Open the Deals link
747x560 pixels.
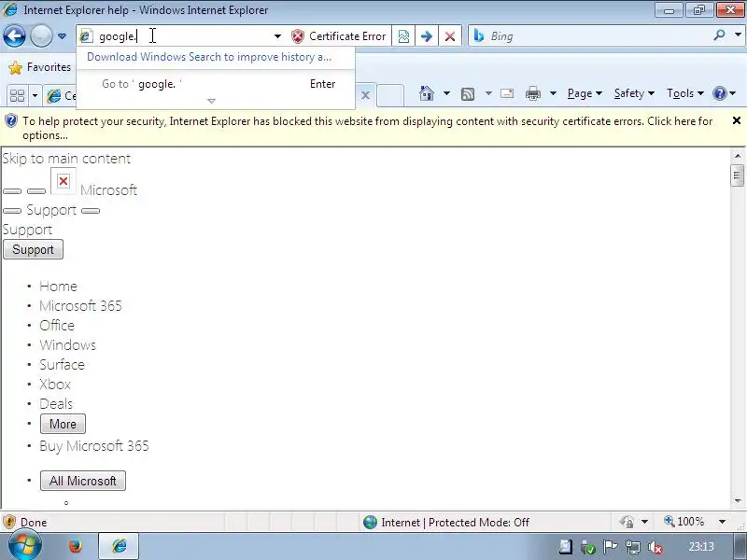(x=56, y=404)
